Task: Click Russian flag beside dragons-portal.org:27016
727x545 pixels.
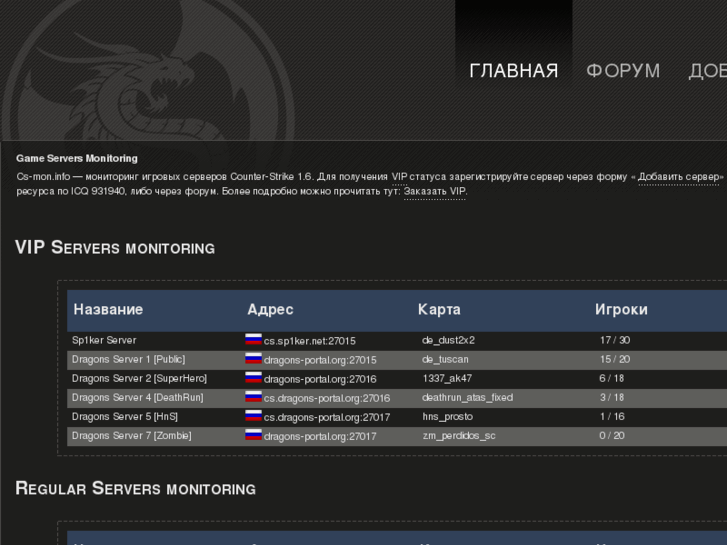Action: pyautogui.click(x=254, y=378)
